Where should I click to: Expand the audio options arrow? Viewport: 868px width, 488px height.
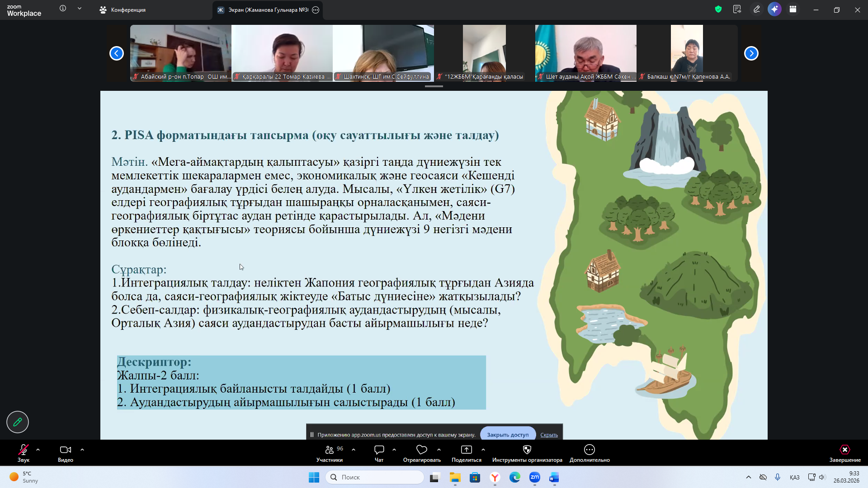click(x=38, y=450)
